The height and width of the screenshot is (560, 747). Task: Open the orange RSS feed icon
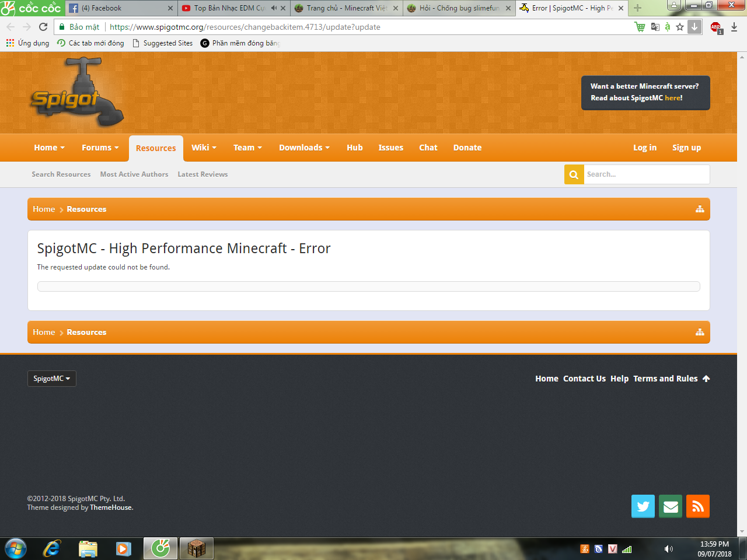(x=698, y=506)
